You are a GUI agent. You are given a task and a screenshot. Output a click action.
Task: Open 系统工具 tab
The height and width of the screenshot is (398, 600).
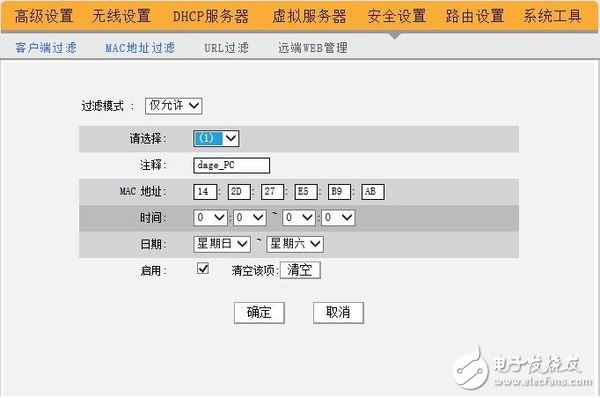pyautogui.click(x=553, y=16)
